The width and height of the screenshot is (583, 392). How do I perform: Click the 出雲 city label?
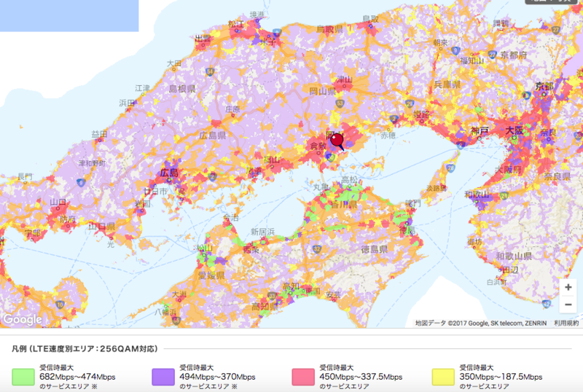pyautogui.click(x=203, y=39)
